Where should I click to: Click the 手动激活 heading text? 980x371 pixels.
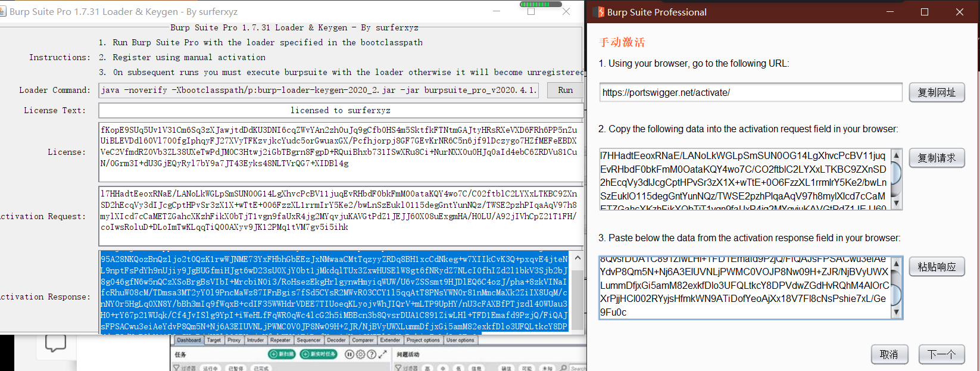(622, 42)
